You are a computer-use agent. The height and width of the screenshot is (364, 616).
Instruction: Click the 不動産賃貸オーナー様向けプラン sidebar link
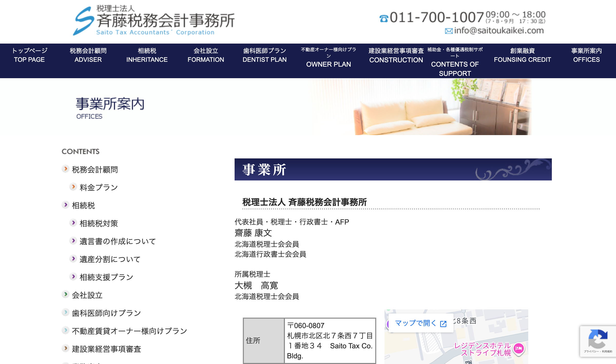129,331
